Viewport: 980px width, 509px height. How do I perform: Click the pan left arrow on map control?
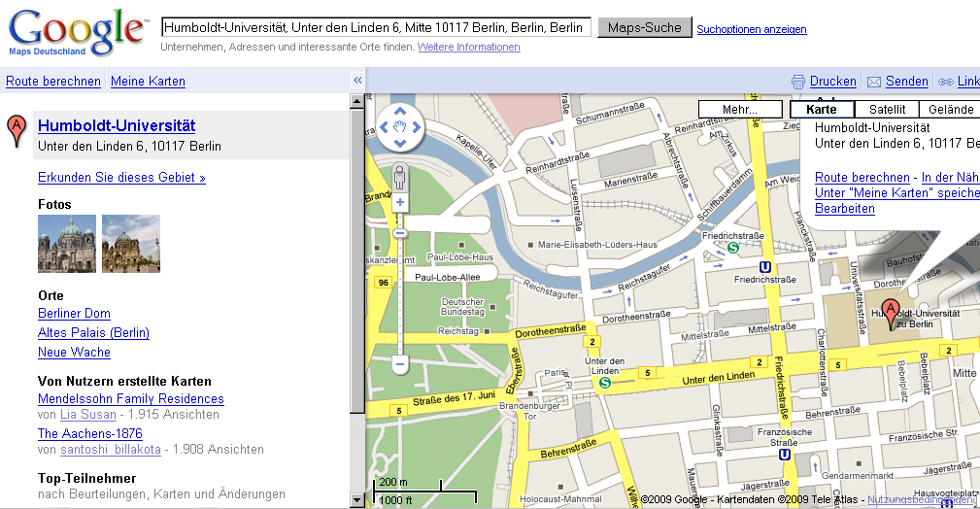[385, 127]
